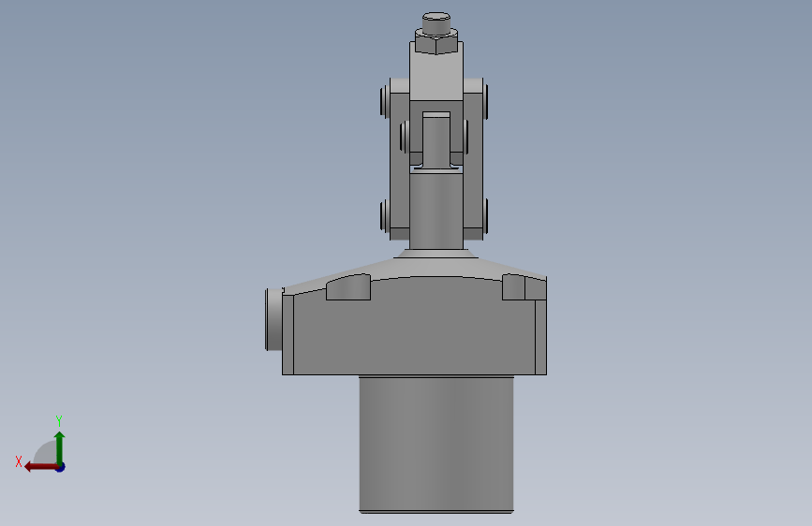Select the hex nut at model top
Screen dimensions: 812x526
tap(436, 41)
